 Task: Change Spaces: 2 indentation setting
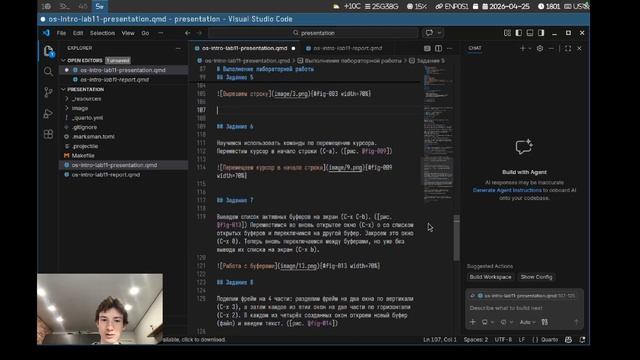pyautogui.click(x=476, y=340)
